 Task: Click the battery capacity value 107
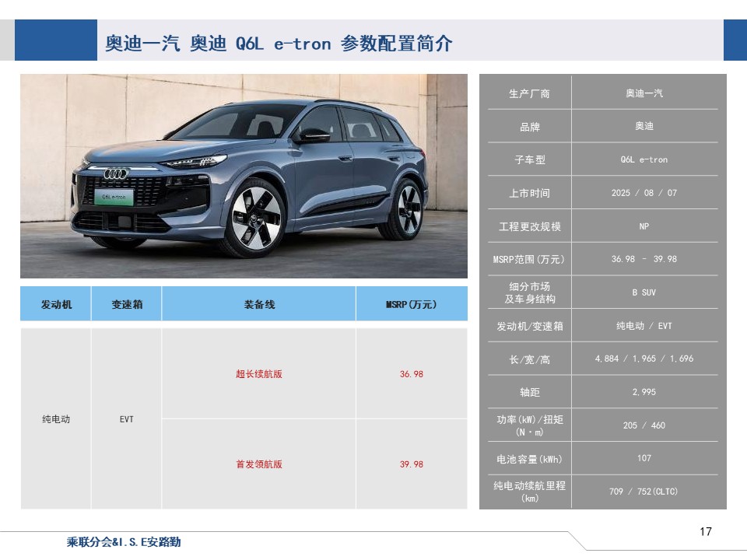[644, 458]
